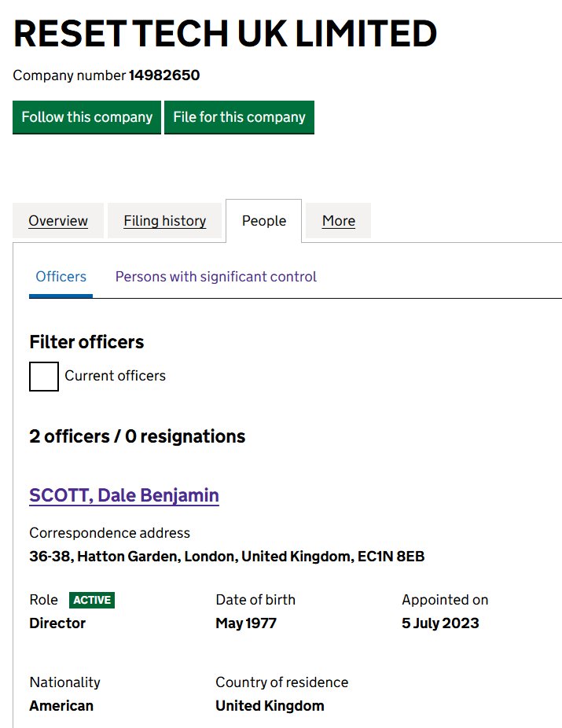Tick the Current officers checkbox
Image resolution: width=562 pixels, height=728 pixels.
44,376
